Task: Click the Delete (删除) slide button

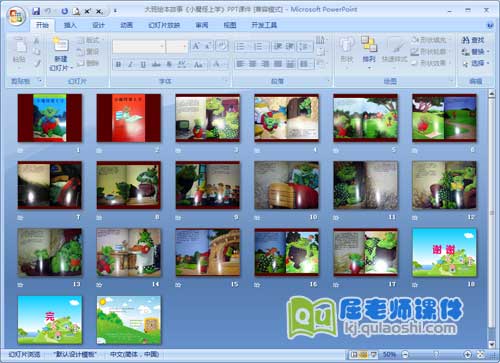Action: pyautogui.click(x=88, y=63)
